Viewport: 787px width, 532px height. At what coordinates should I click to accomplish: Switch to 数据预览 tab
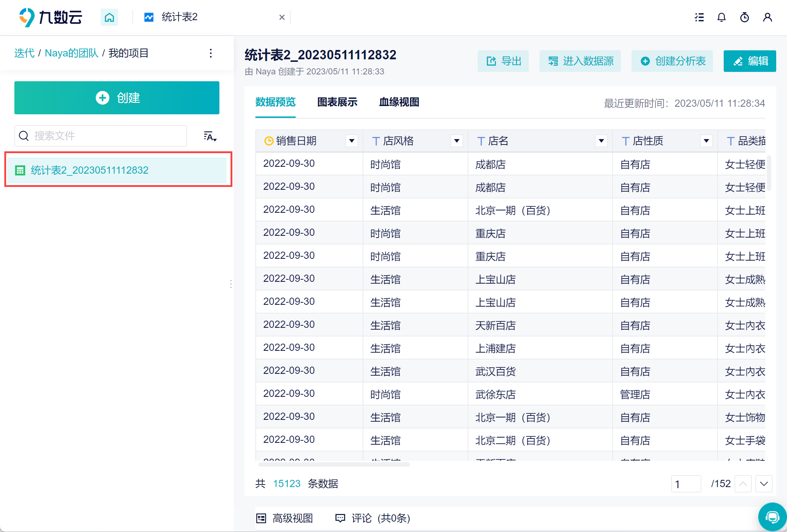coord(276,102)
